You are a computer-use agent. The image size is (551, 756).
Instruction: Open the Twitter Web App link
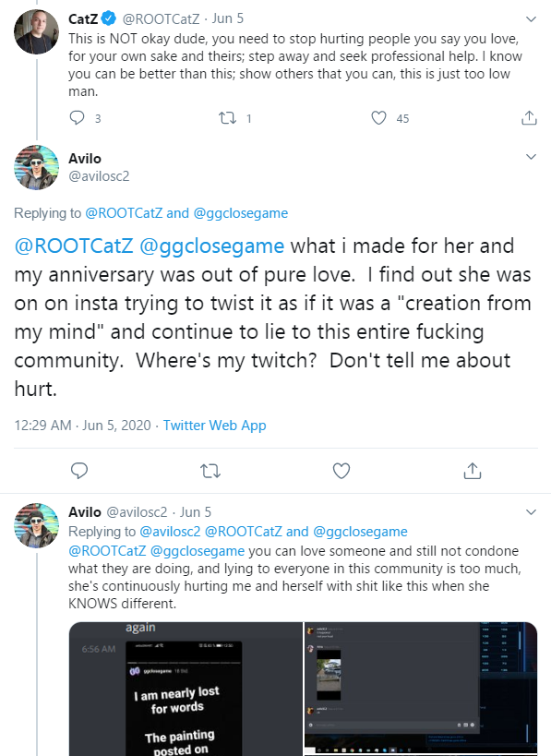pyautogui.click(x=214, y=426)
